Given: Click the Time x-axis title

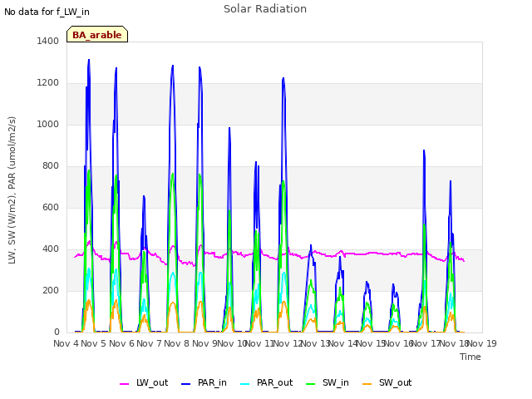Looking at the screenshot, I should [470, 357].
